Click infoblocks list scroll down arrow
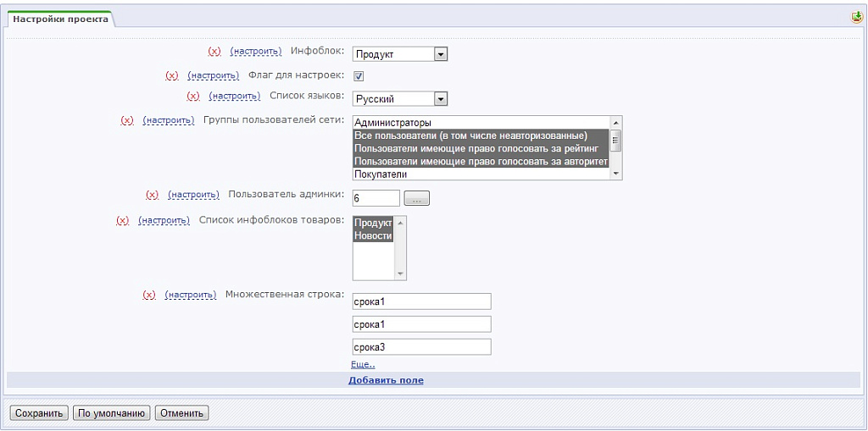 click(x=400, y=274)
